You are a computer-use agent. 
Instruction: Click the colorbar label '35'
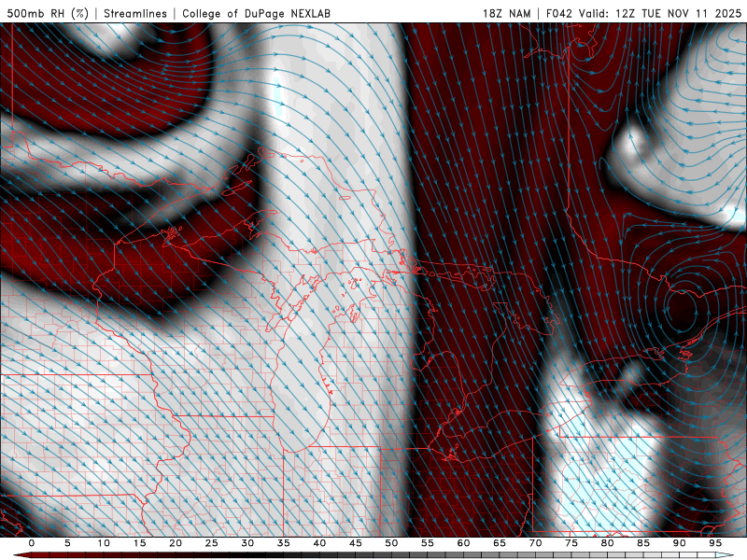tap(284, 543)
